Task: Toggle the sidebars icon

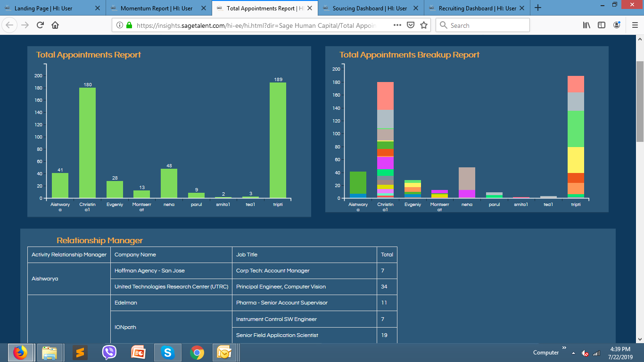Action: coord(602,25)
